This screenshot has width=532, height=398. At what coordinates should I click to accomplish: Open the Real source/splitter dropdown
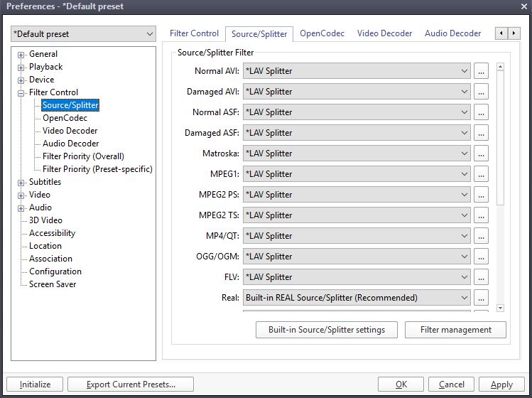tap(357, 298)
